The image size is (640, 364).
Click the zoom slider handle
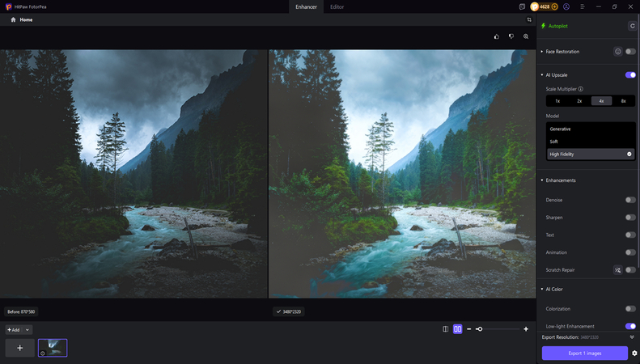point(479,329)
